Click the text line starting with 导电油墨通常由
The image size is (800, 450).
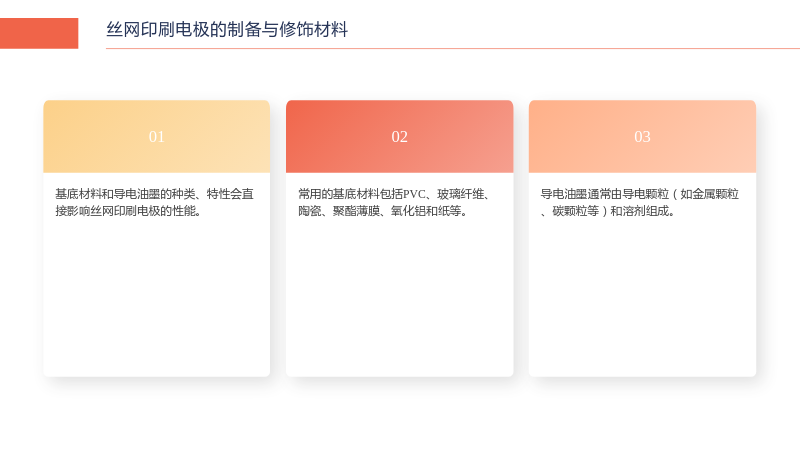640,194
